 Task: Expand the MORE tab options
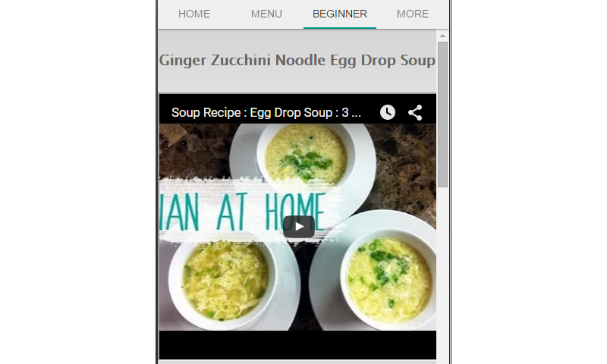[x=412, y=14]
